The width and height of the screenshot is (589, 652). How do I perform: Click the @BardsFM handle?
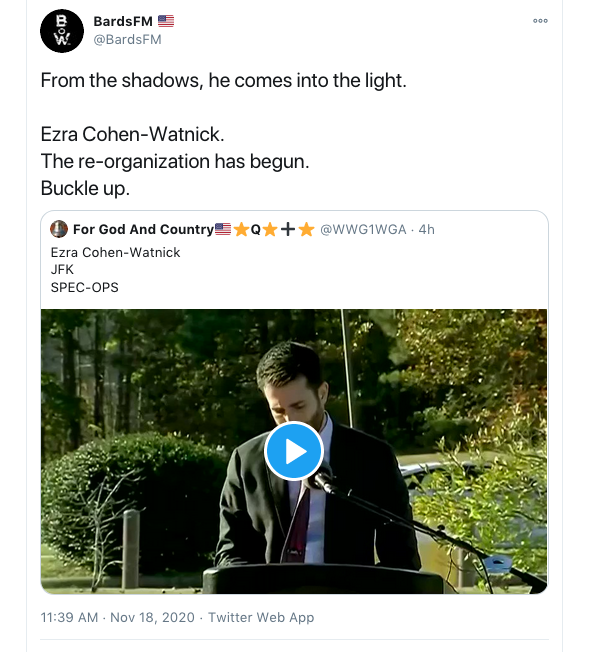(127, 40)
